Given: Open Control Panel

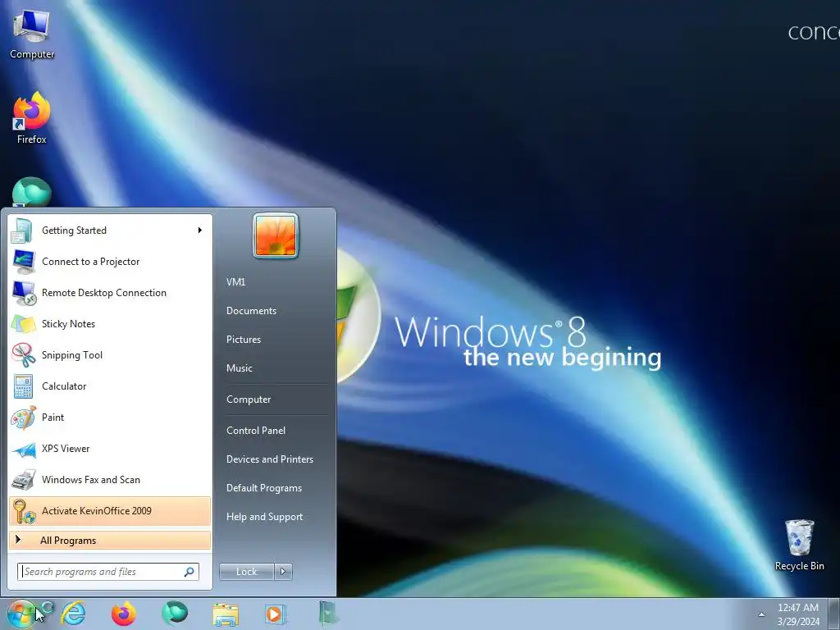Looking at the screenshot, I should 256,431.
